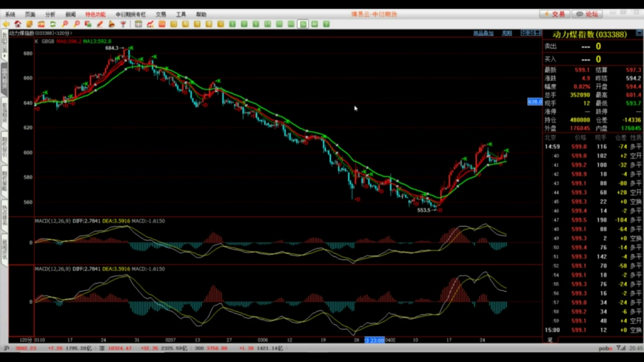Click the green period icon before Y

[x=314, y=24]
